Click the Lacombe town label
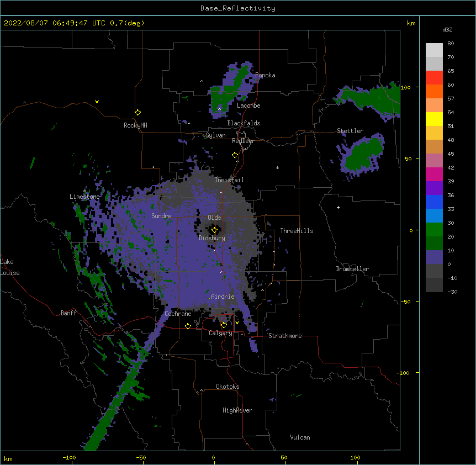Screen dimensions: 476x465 pos(248,105)
